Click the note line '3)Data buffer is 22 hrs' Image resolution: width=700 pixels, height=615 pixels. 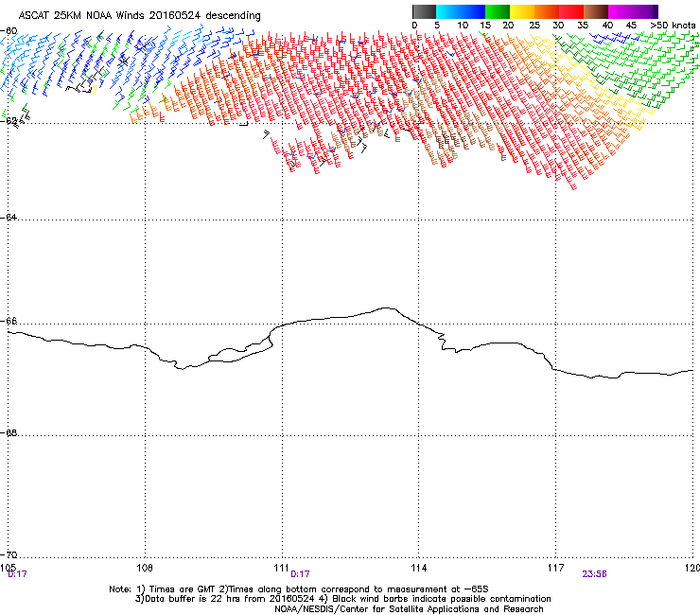tap(342, 599)
